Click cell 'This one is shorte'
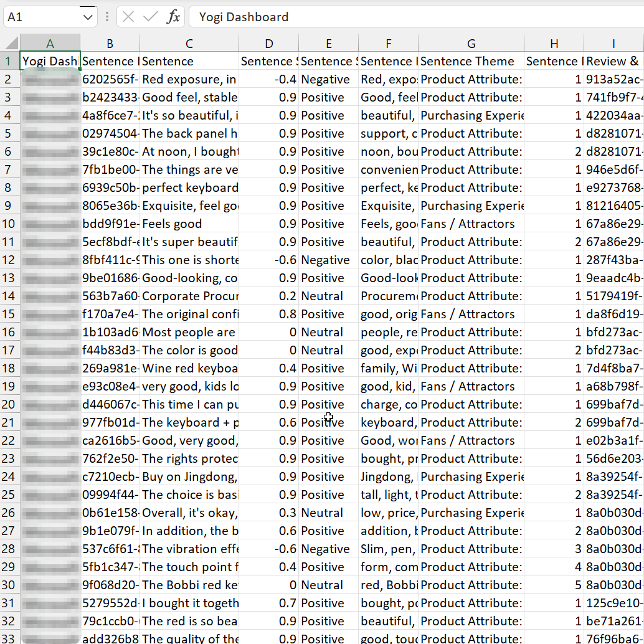Image resolution: width=644 pixels, height=644 pixels. pos(189,260)
